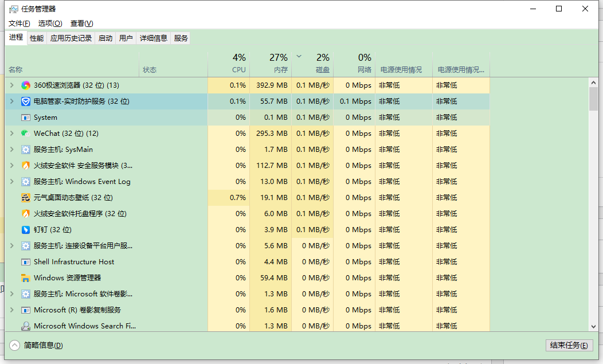This screenshot has height=364, width=603.
Task: Click the WeChat process icon
Action: tap(26, 134)
